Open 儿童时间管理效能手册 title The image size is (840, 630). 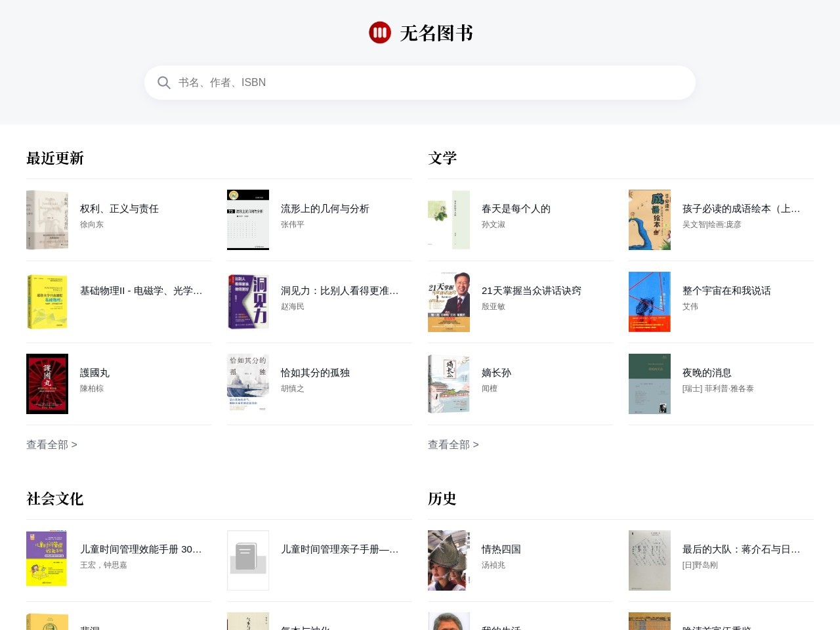[x=140, y=549]
